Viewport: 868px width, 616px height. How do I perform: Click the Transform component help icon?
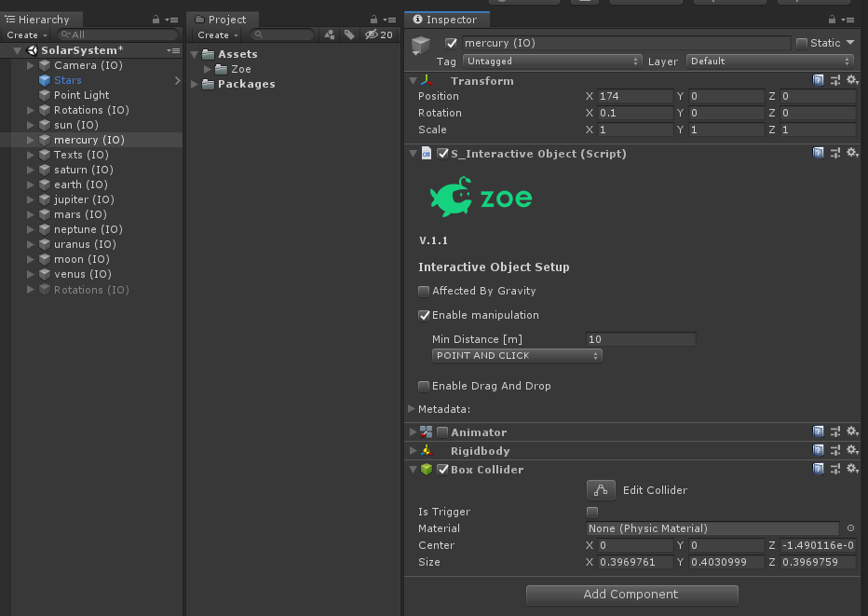click(x=819, y=81)
